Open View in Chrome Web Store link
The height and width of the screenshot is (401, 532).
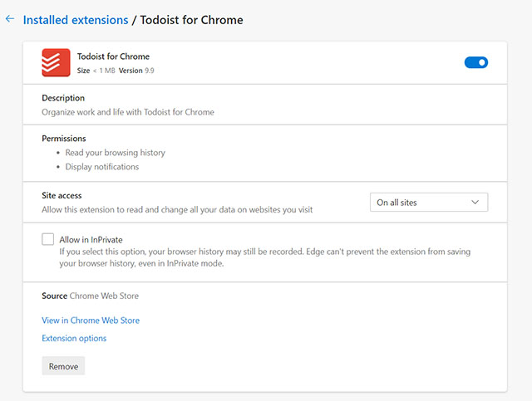click(91, 320)
